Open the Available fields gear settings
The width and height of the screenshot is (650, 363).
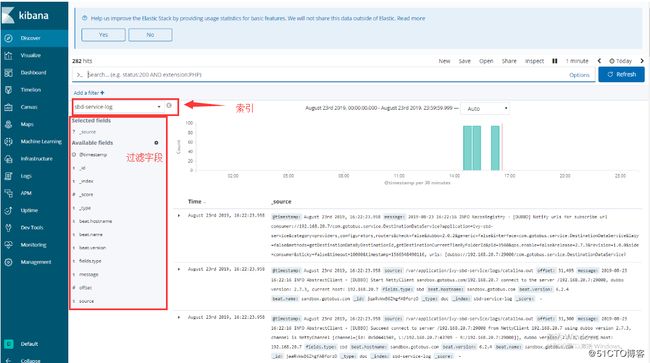click(x=156, y=143)
